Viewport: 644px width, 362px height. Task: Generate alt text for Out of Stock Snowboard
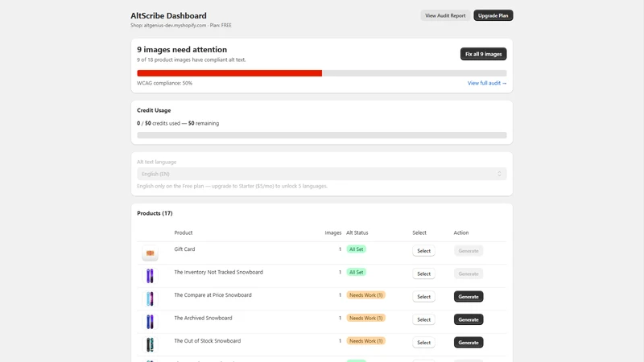coord(469,343)
